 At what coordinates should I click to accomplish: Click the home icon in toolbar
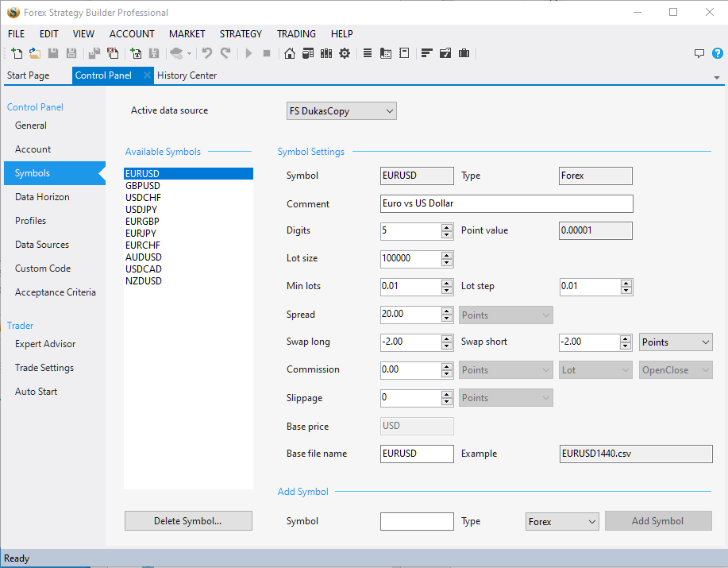click(x=290, y=54)
